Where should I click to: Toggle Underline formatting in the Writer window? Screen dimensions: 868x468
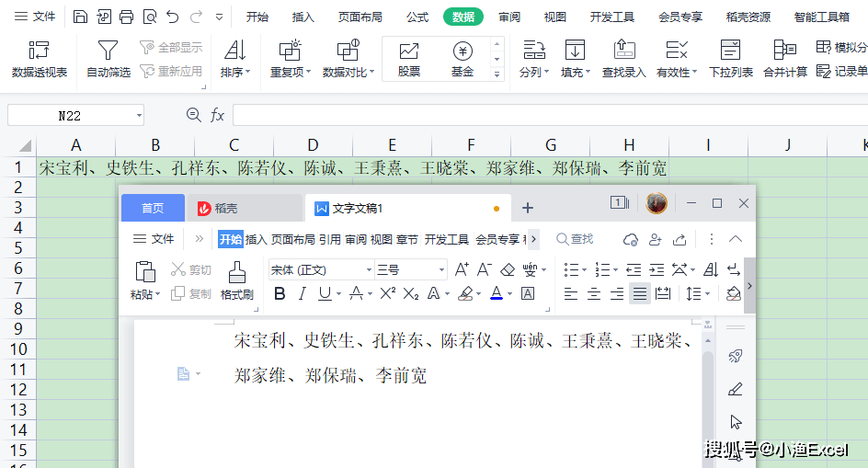(x=325, y=294)
